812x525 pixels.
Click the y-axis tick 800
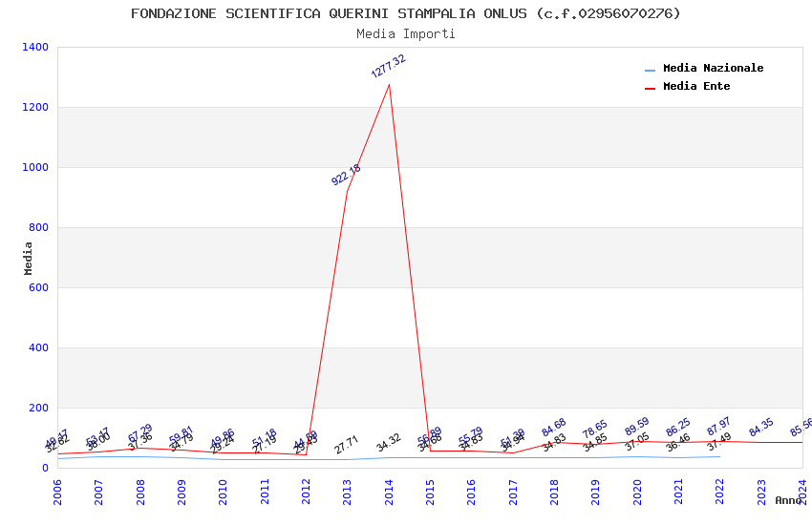coord(38,227)
